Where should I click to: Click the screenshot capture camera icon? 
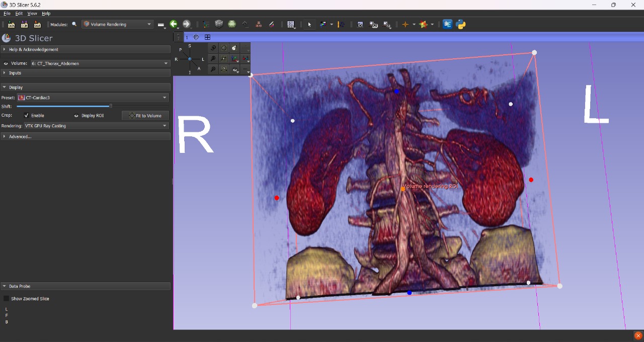360,24
